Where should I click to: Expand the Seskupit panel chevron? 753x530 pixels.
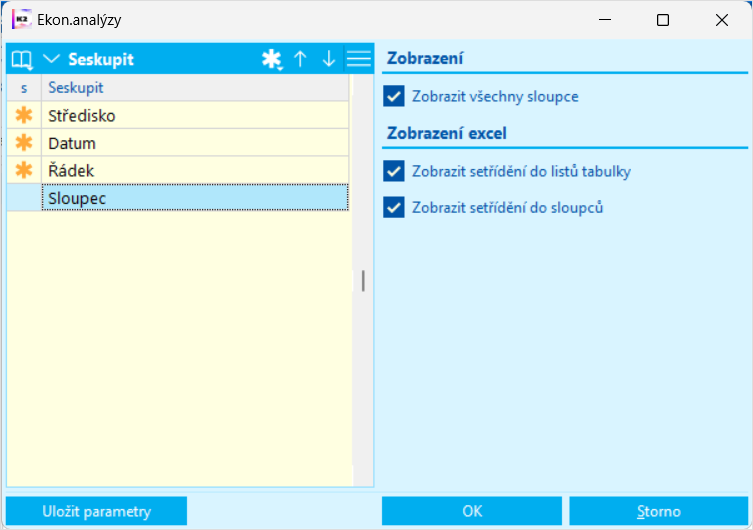click(x=52, y=59)
